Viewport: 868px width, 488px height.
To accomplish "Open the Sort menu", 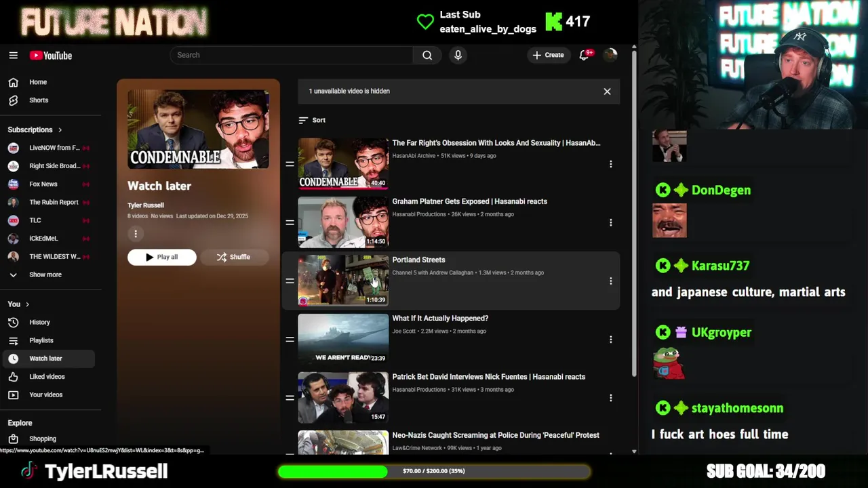I will point(312,120).
